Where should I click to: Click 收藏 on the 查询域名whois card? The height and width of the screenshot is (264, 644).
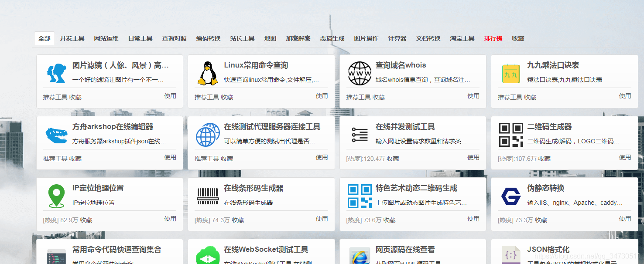click(x=379, y=97)
